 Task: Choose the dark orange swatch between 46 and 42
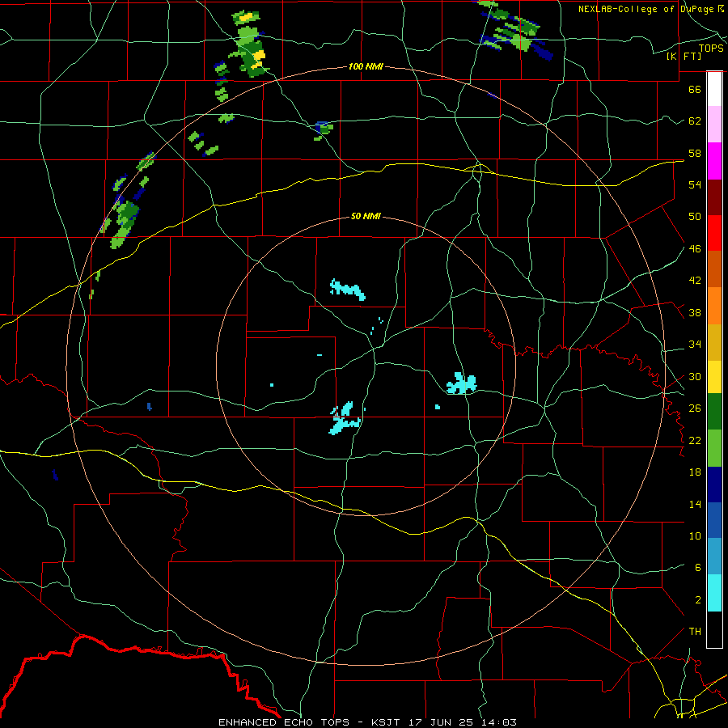pyautogui.click(x=714, y=269)
